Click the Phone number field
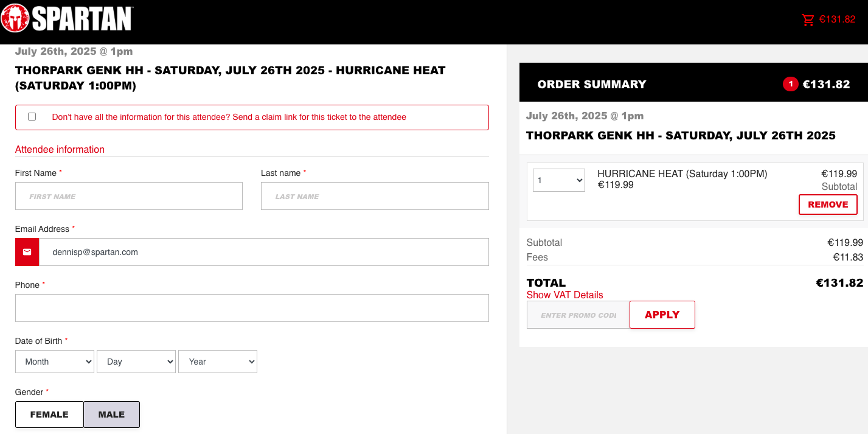The width and height of the screenshot is (868, 434). click(252, 308)
